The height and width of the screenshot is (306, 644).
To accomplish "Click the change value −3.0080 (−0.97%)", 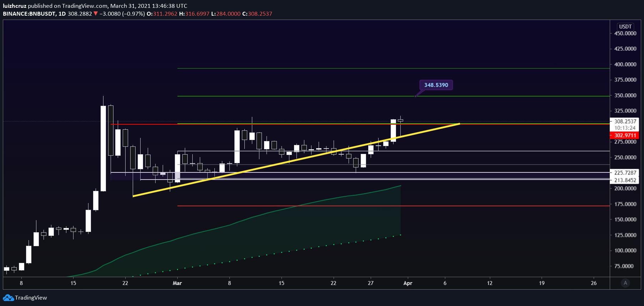I will click(122, 14).
